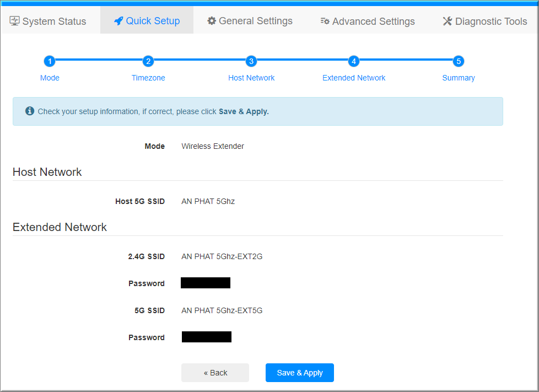Jump to step 1 circle
Screen dimensions: 539x392
pyautogui.click(x=50, y=61)
